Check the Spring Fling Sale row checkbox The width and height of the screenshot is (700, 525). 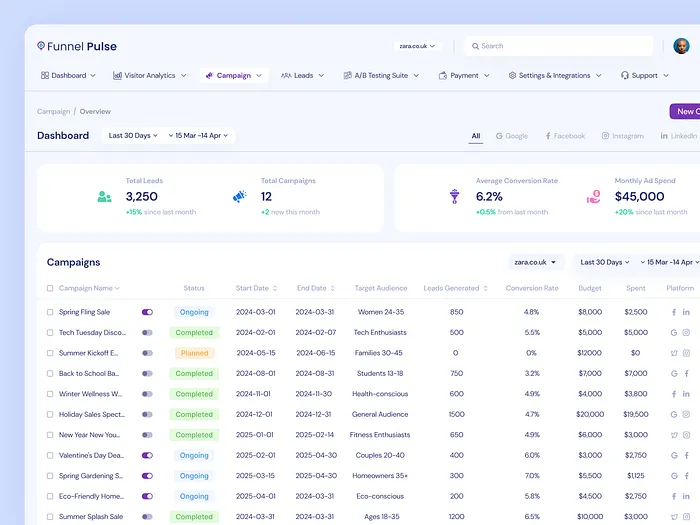(50, 312)
